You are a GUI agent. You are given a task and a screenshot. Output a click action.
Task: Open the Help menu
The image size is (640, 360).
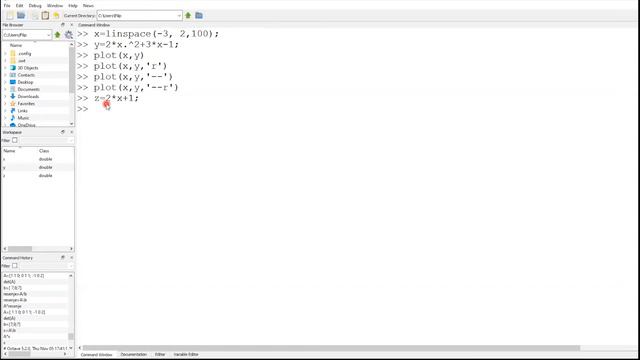tap(73, 6)
